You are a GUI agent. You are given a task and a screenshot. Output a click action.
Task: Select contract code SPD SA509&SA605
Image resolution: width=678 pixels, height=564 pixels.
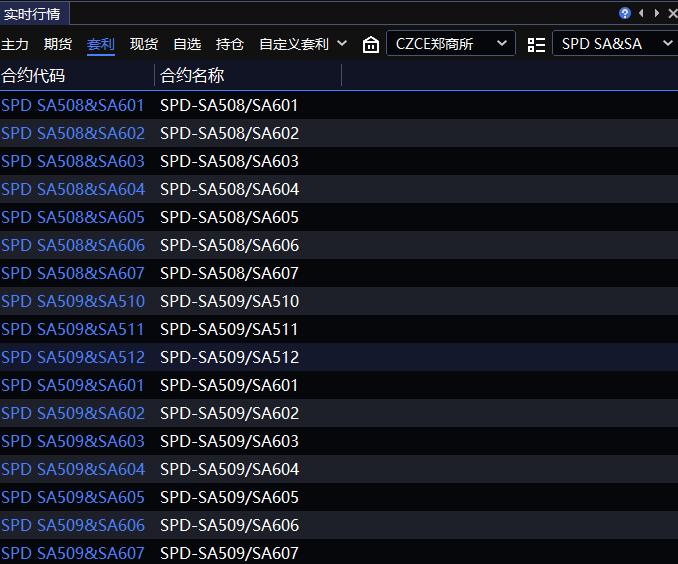click(x=73, y=497)
